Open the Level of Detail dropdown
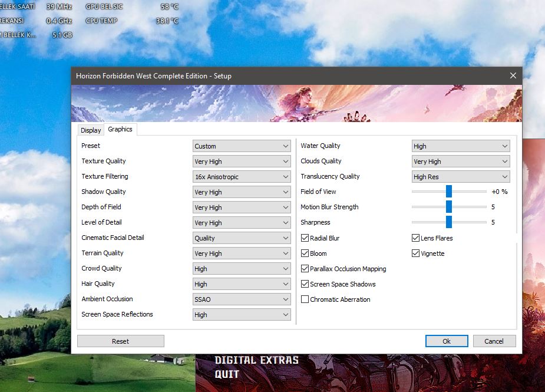Viewport: 545px width, 392px height. (242, 223)
